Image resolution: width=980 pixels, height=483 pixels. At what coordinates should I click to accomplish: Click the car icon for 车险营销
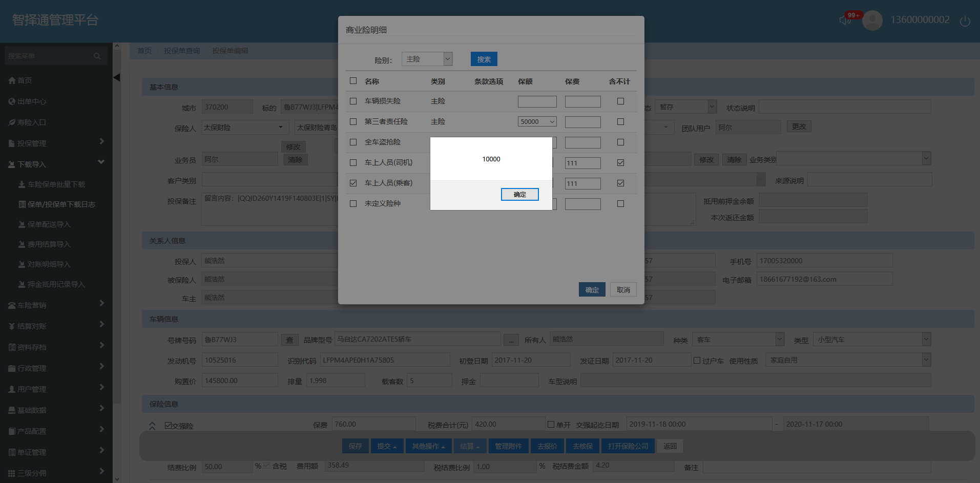[12, 305]
